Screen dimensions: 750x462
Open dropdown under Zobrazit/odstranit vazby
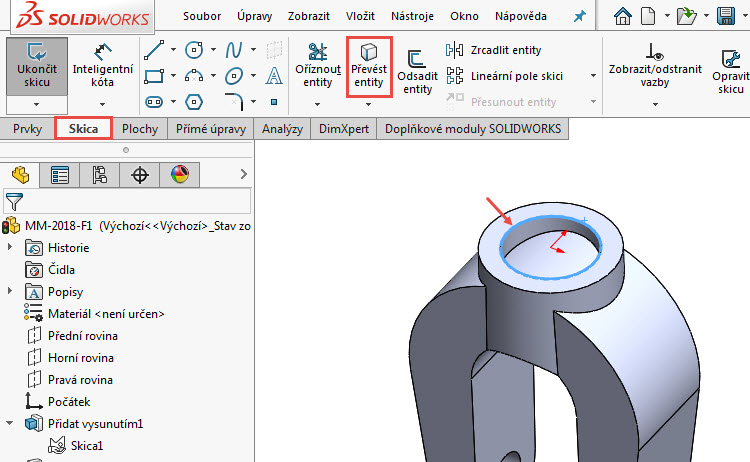click(x=655, y=104)
